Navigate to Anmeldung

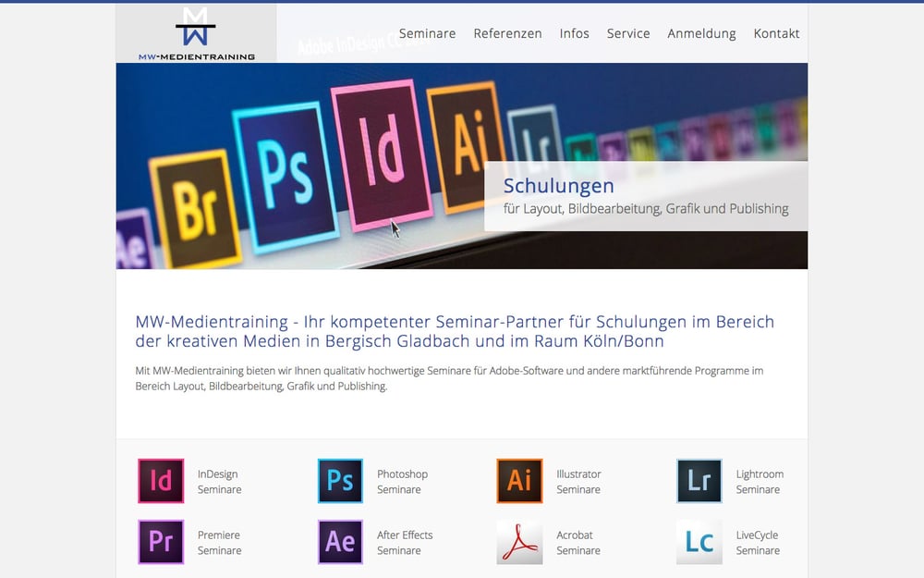coord(701,33)
